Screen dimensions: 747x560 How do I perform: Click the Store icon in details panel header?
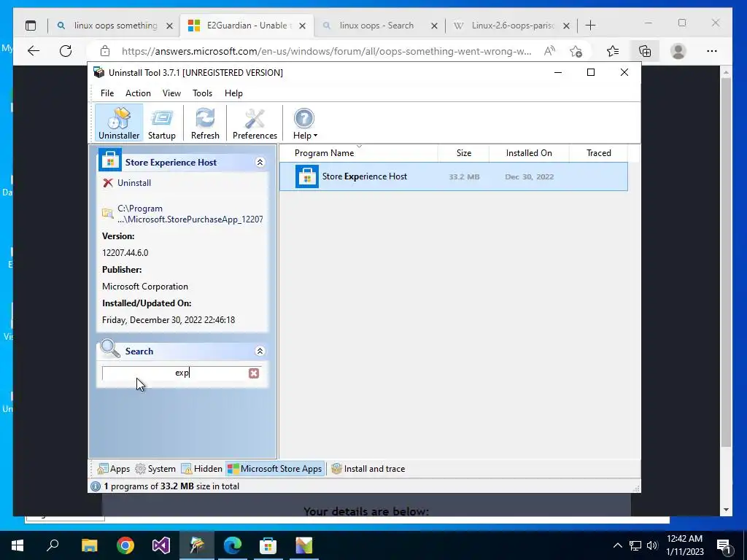coord(110,160)
